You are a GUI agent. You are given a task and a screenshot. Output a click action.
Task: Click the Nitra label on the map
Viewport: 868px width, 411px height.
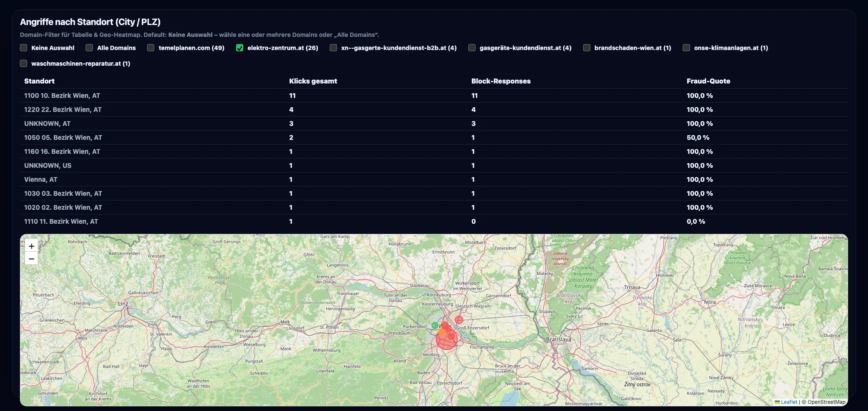point(709,302)
